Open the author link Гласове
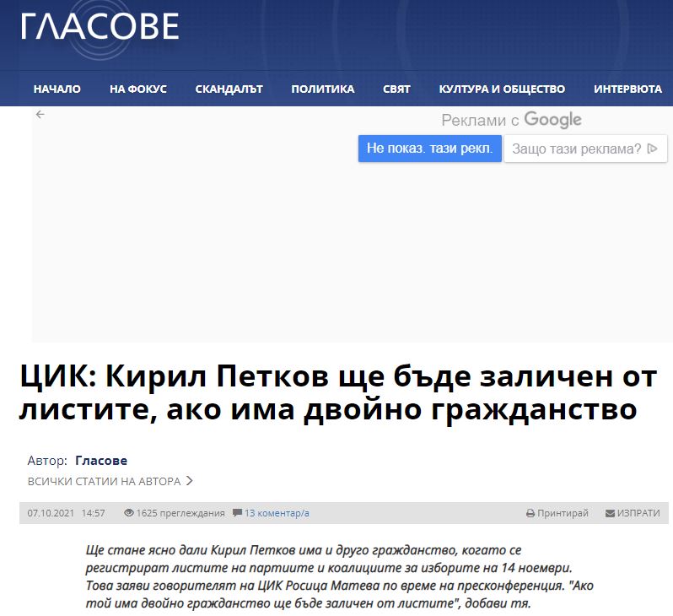 (x=101, y=460)
